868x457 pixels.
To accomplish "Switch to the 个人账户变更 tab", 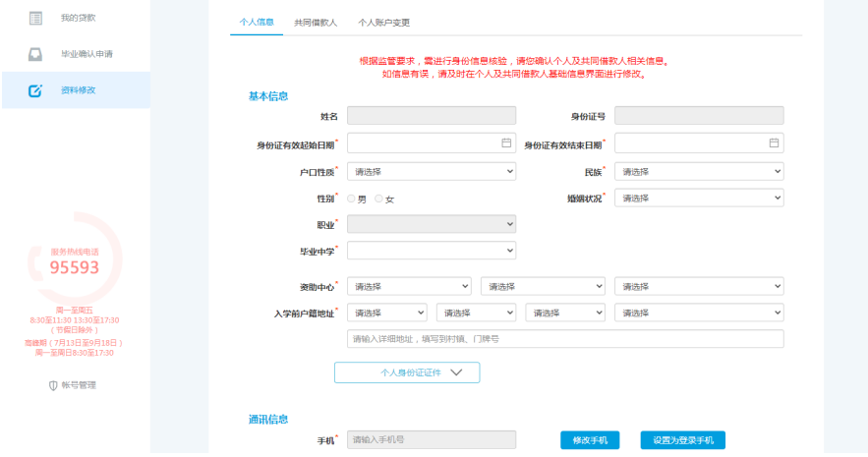I will click(x=383, y=22).
